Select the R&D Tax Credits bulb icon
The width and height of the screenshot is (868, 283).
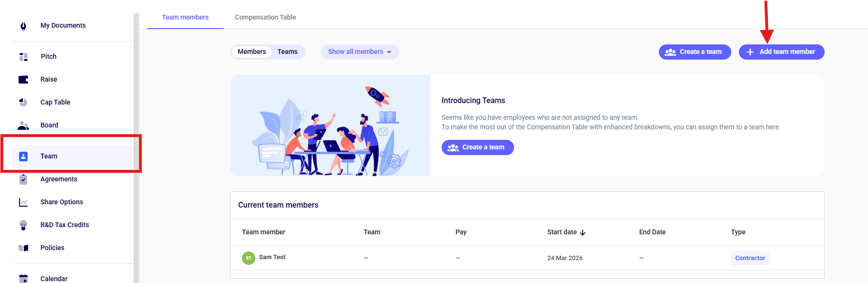tap(23, 225)
